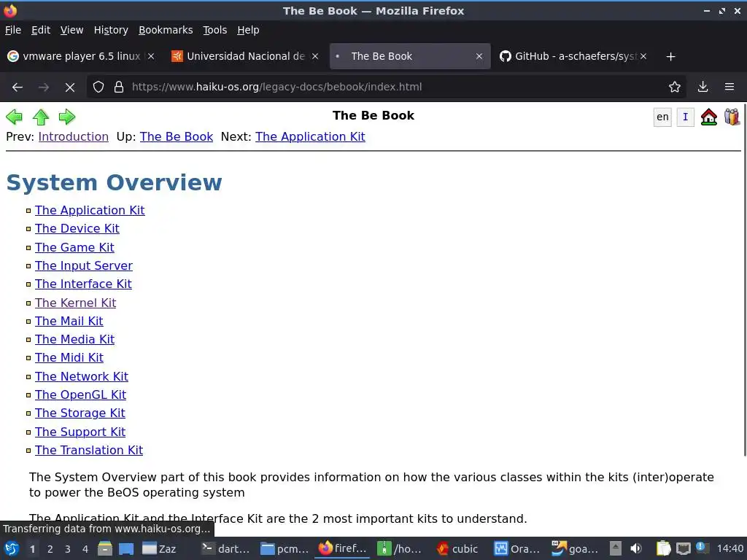This screenshot has height=560, width=747.
Task: Switch to the 'Ora...' VirtualBox taskbar entry
Action: coord(517,549)
